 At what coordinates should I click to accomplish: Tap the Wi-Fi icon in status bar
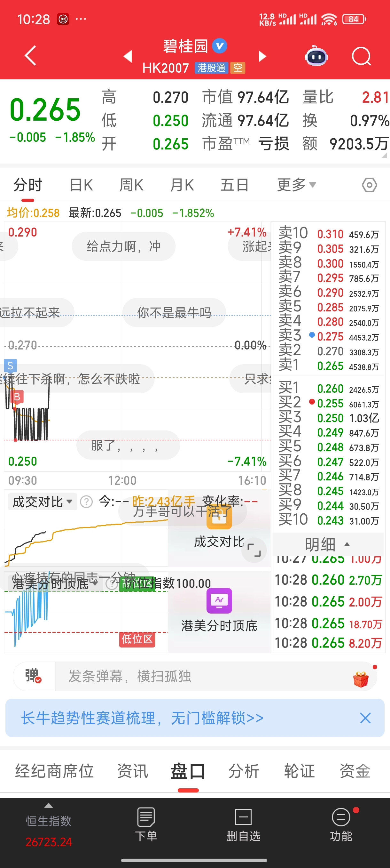tap(329, 19)
